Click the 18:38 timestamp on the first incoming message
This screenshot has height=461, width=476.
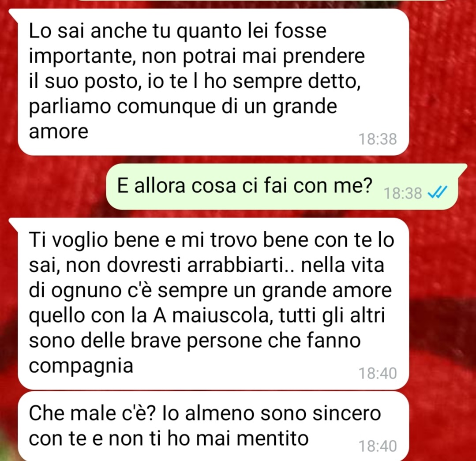pyautogui.click(x=378, y=139)
